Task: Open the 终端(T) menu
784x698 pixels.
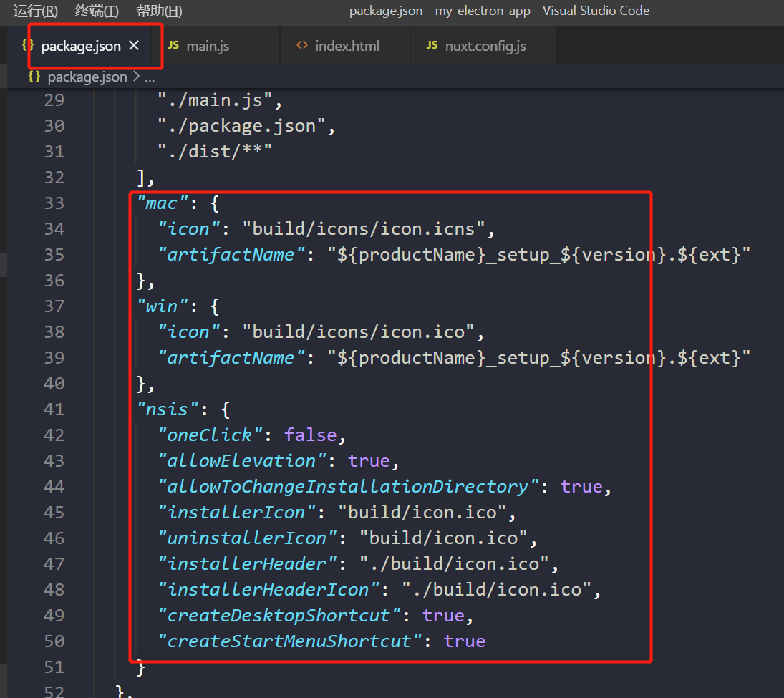Action: click(x=97, y=11)
